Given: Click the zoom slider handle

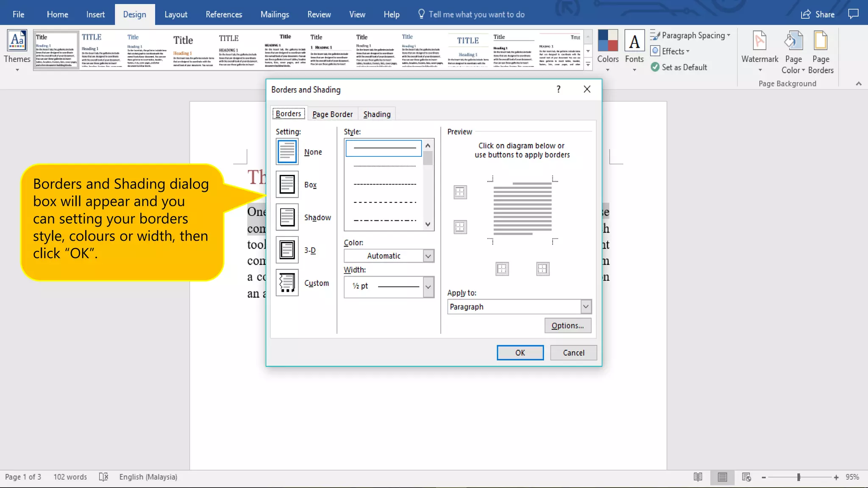Looking at the screenshot, I should click(x=798, y=477).
